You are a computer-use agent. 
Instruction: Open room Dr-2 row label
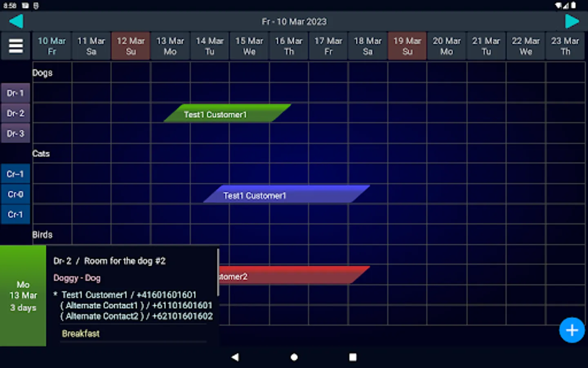(16, 113)
